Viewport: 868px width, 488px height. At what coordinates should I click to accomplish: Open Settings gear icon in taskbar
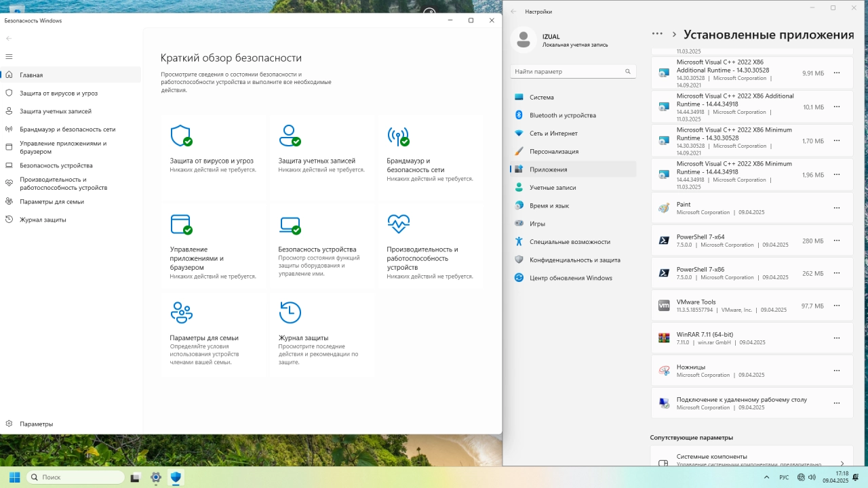coord(156,477)
